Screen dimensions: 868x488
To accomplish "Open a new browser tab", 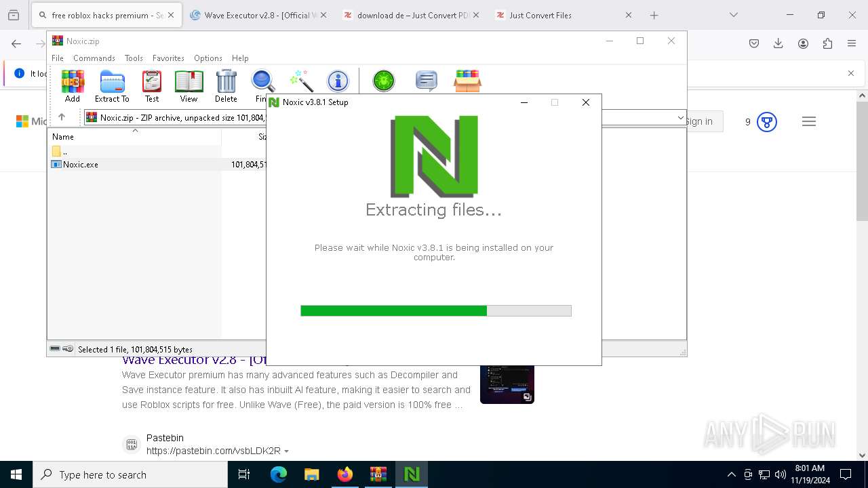I will (654, 15).
